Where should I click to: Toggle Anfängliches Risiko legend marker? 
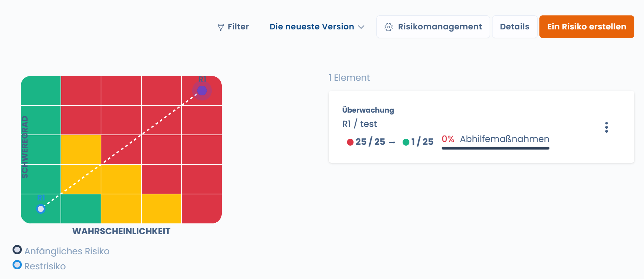tap(17, 249)
